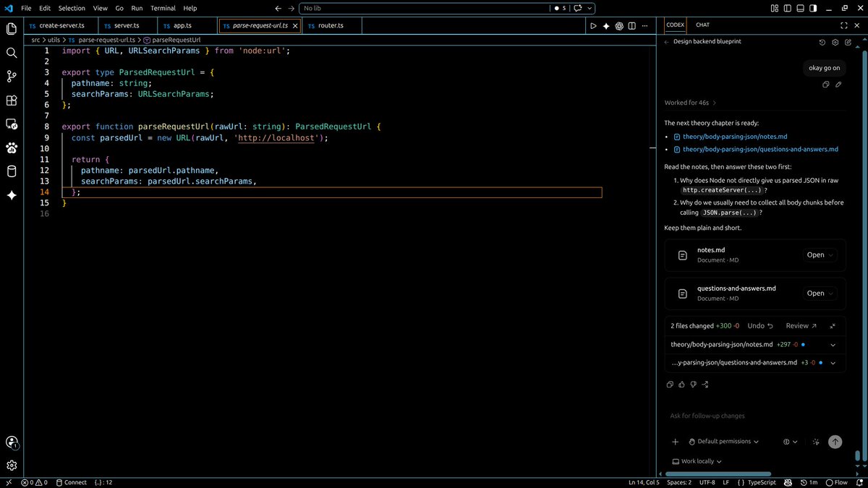Open the Terminal menu
The width and height of the screenshot is (868, 488).
coord(163,8)
